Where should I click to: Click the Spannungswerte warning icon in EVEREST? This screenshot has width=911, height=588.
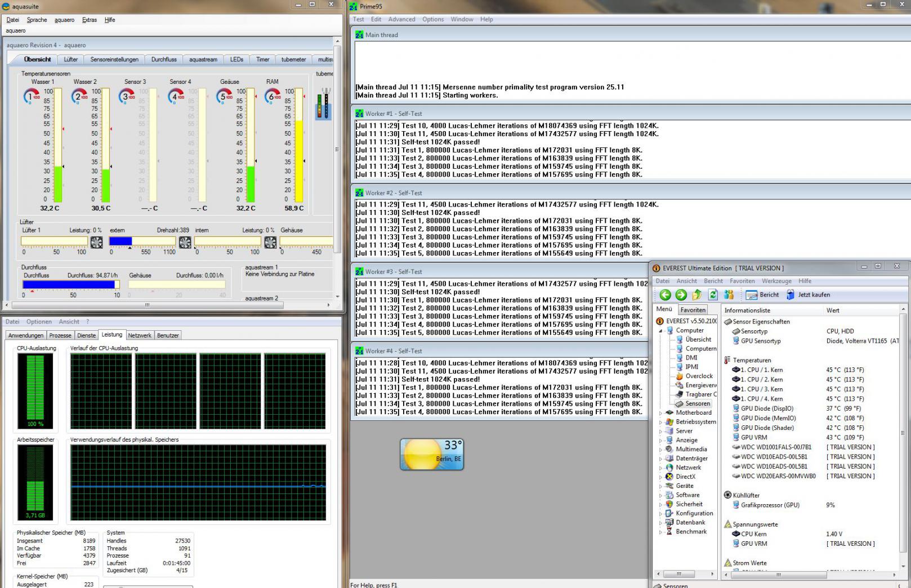pyautogui.click(x=728, y=524)
